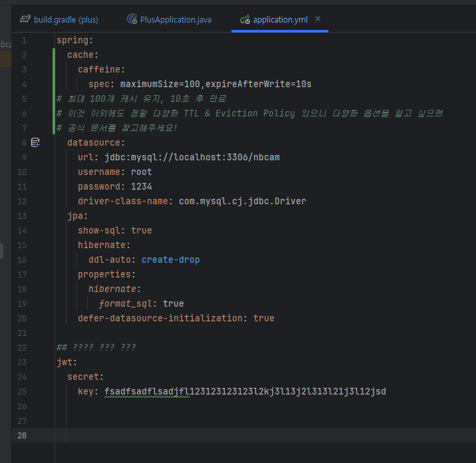The width and height of the screenshot is (476, 463).
Task: Click the Gradle elephant icon on build.gradle tab
Action: [25, 19]
